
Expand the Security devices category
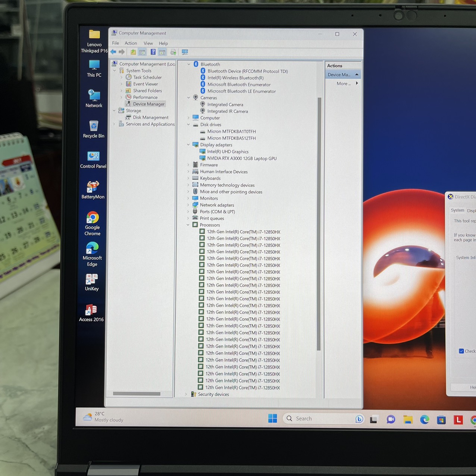click(x=186, y=394)
